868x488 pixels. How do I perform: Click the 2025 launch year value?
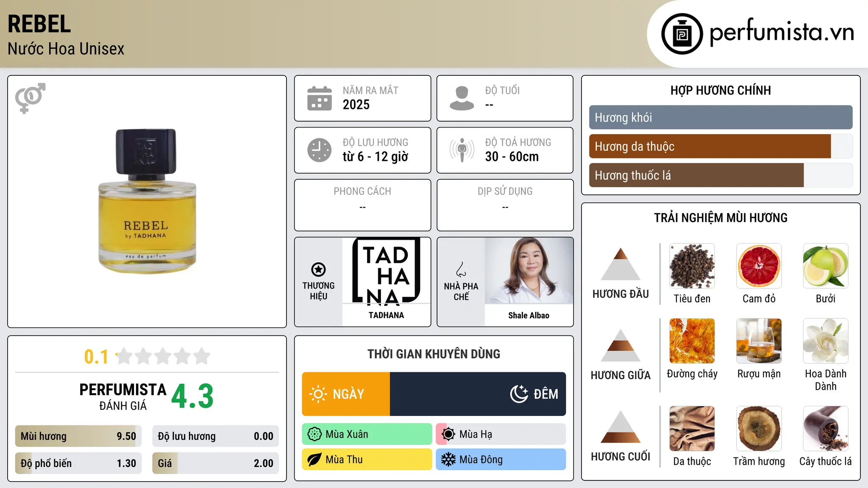pos(356,105)
